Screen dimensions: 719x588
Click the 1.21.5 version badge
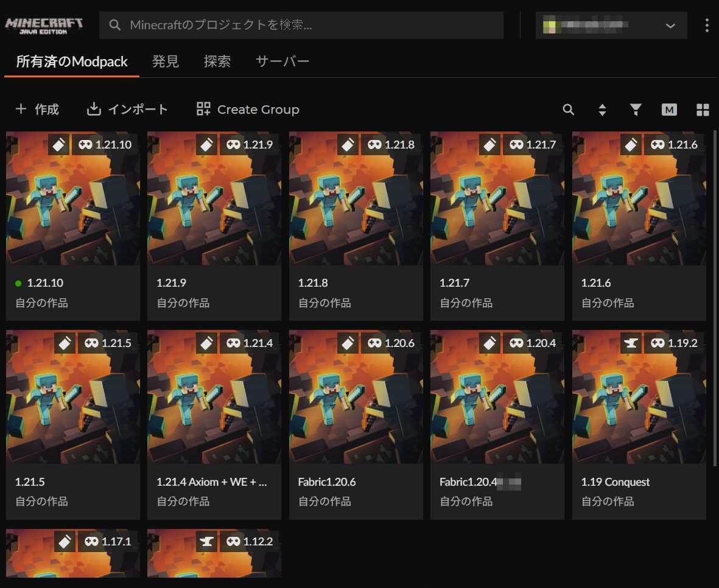pyautogui.click(x=108, y=343)
